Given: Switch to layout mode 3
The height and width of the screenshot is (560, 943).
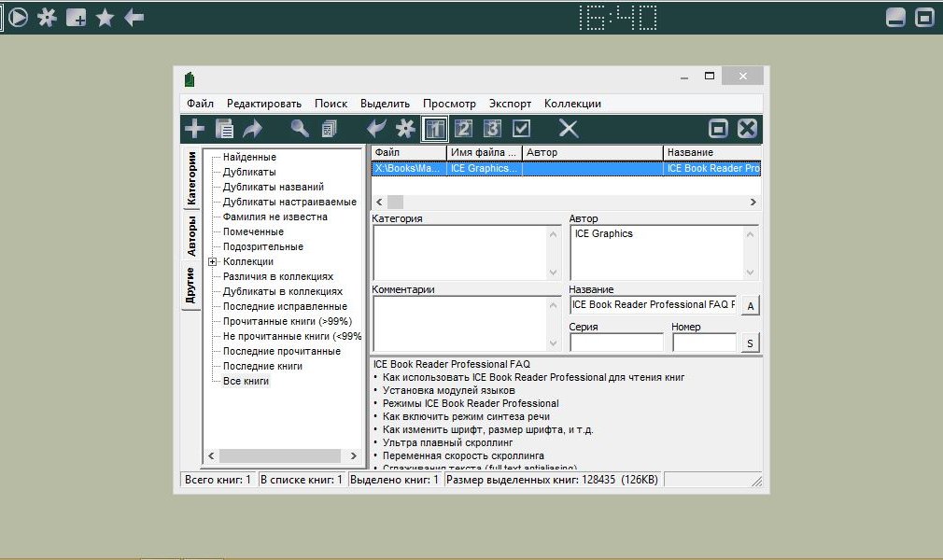Looking at the screenshot, I should (492, 128).
